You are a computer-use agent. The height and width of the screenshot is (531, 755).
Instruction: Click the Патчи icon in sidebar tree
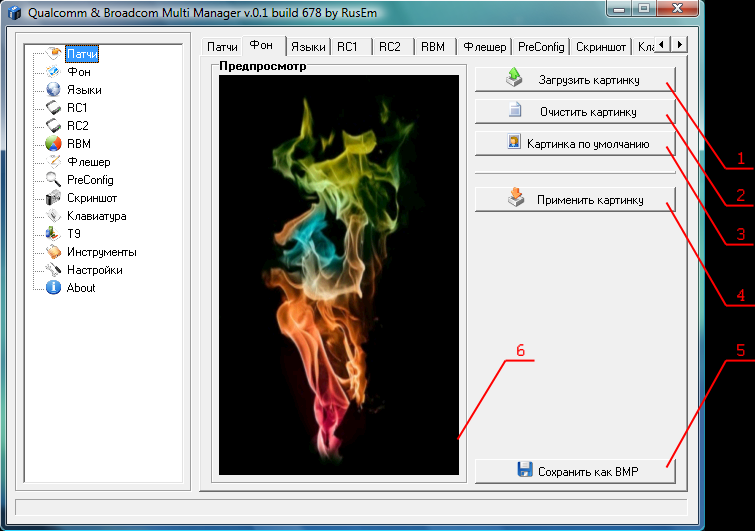pos(54,54)
